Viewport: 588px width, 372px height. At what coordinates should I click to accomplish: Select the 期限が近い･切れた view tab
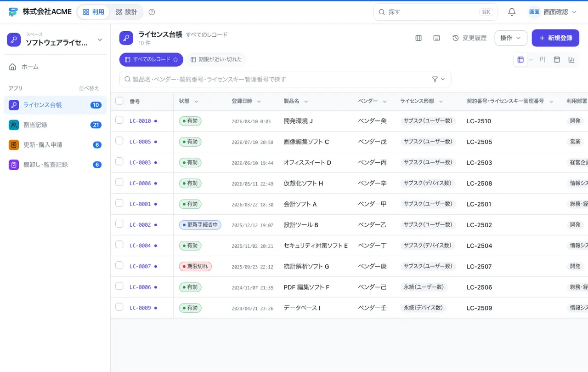pos(216,60)
